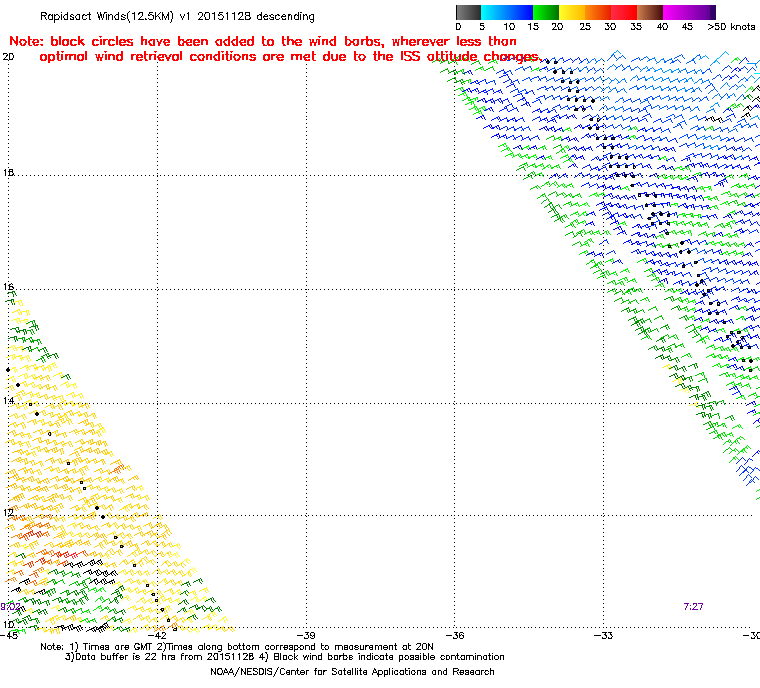
Task: Pick the red 30–35 knots color segment
Action: [x=624, y=12]
